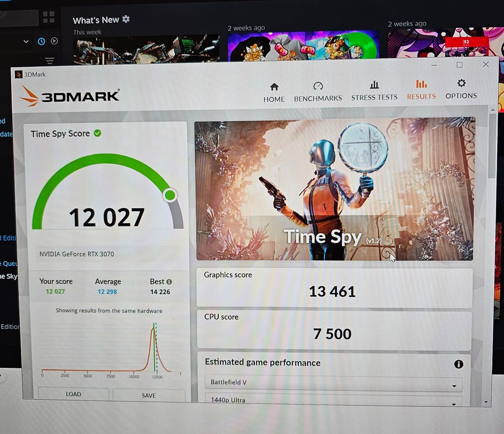This screenshot has width=504, height=434.
Task: Open What's New settings gear in Steam
Action: [126, 19]
